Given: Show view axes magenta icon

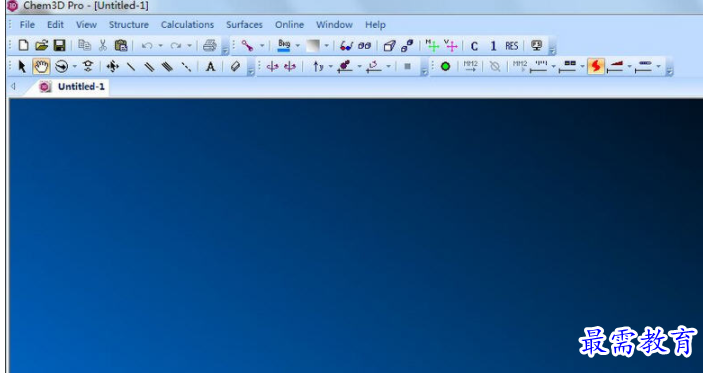Looking at the screenshot, I should 451,45.
